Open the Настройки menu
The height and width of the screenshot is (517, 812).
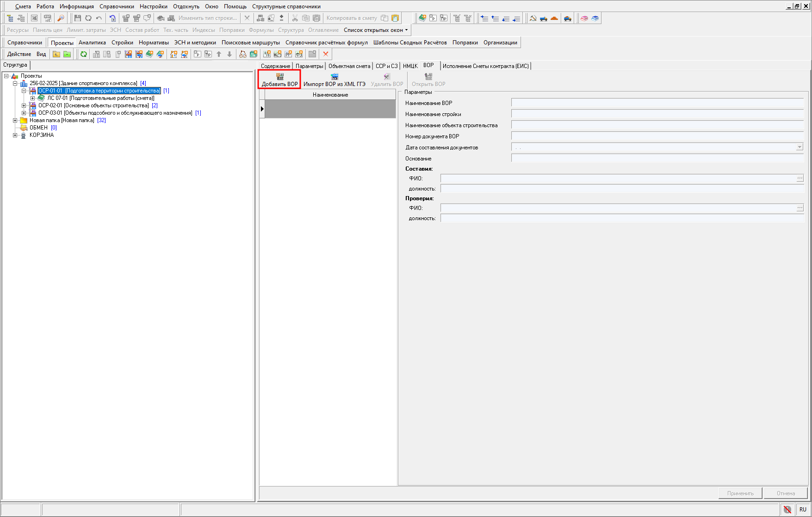153,6
